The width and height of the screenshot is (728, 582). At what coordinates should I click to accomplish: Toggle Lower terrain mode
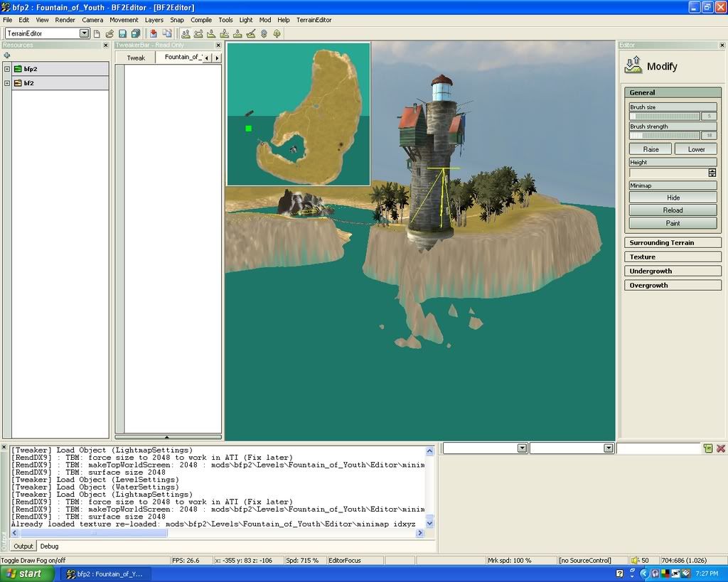(x=696, y=149)
